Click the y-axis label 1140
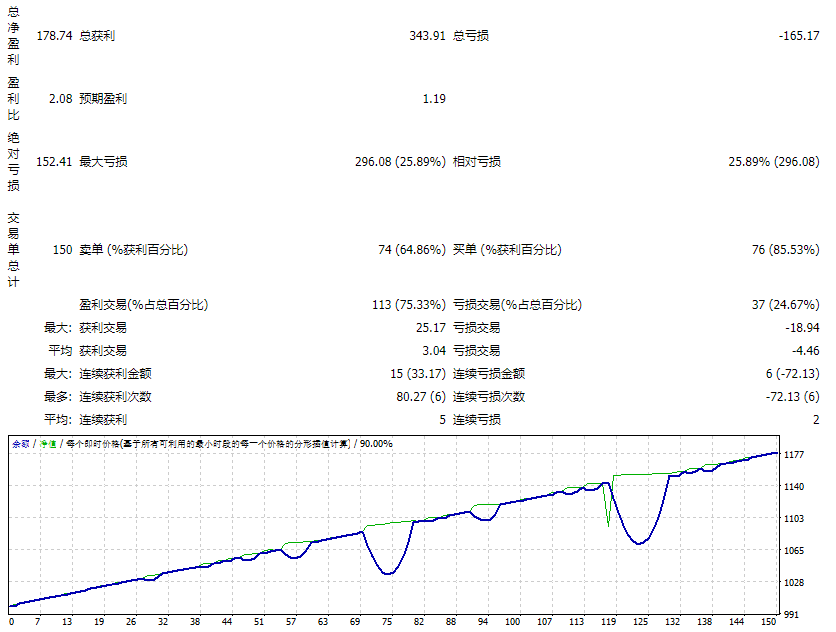Screen dimensions: 836x632 [794, 486]
